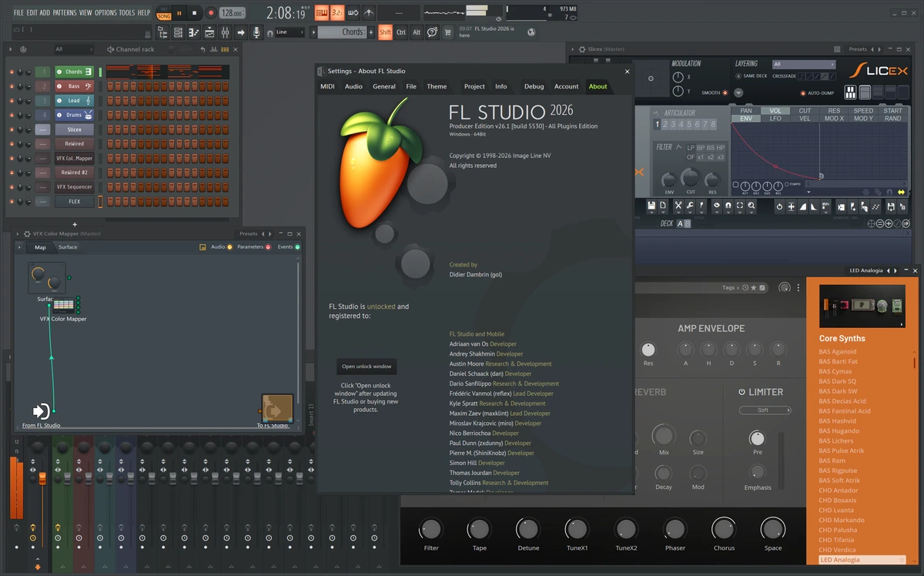Click the yellow arrows icon in Slicex envelope
Image resolution: width=924 pixels, height=576 pixels.
pos(901,192)
